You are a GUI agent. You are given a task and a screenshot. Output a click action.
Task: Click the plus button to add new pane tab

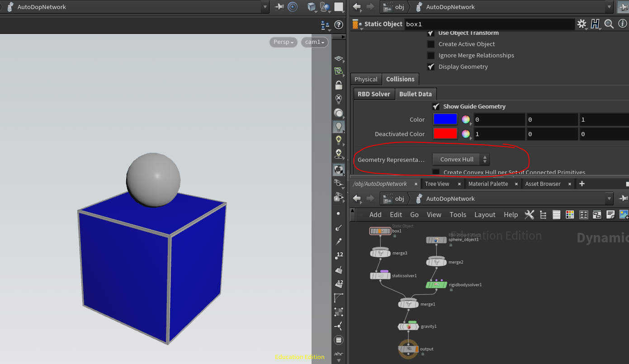pyautogui.click(x=582, y=184)
